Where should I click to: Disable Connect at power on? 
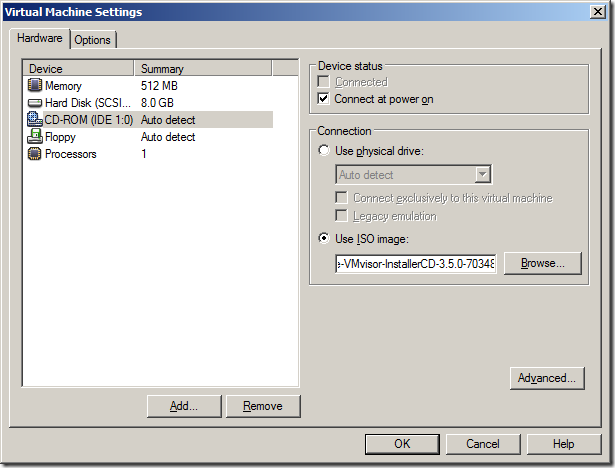[x=324, y=99]
